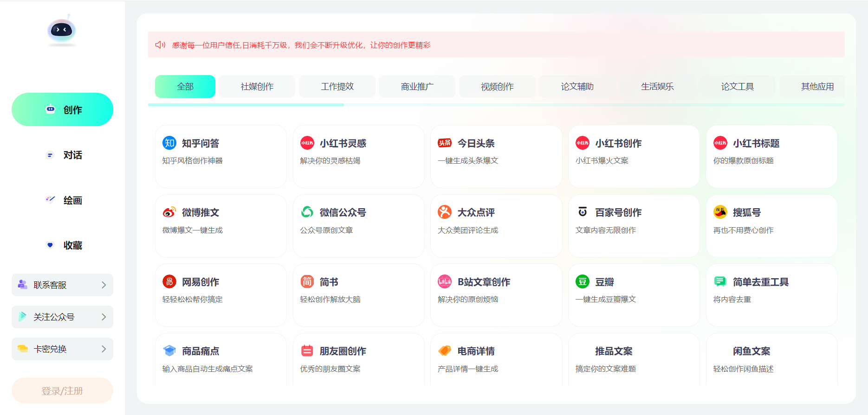Screen dimensions: 868x415
Task: Click the B站文章创作 pink icon
Action: click(445, 281)
